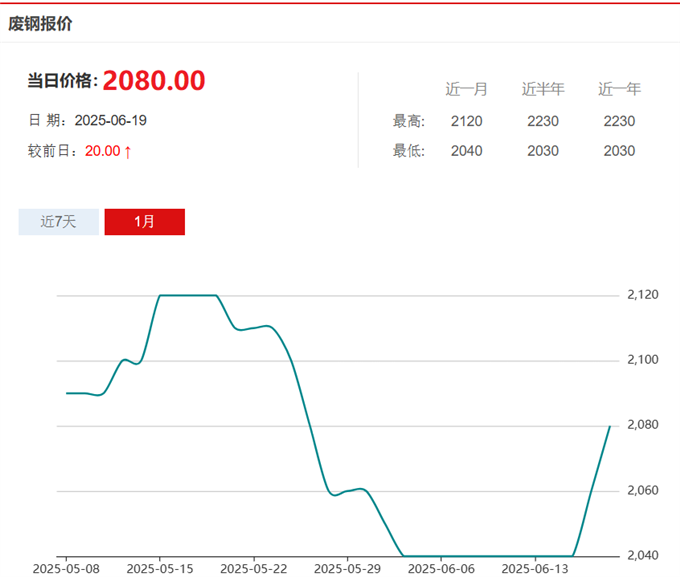The image size is (680, 577).
Task: Click the 近一月 column header
Action: click(x=466, y=89)
